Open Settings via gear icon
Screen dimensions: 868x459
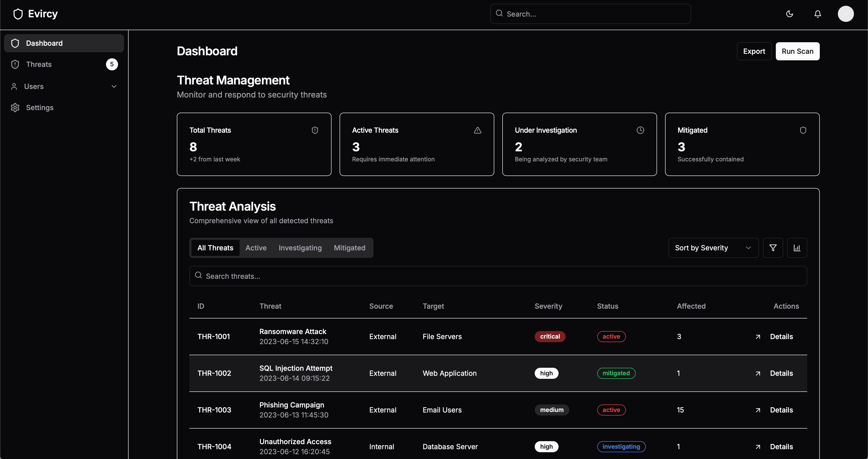click(x=15, y=107)
